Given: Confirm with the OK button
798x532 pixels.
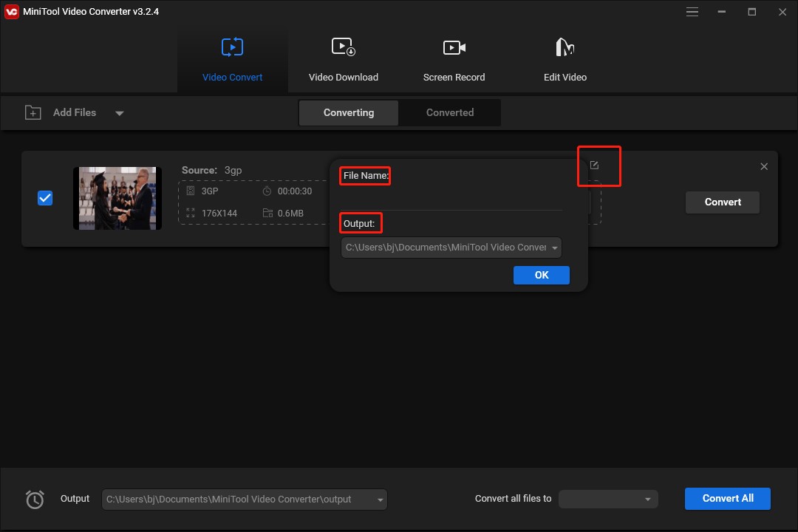Looking at the screenshot, I should point(541,275).
